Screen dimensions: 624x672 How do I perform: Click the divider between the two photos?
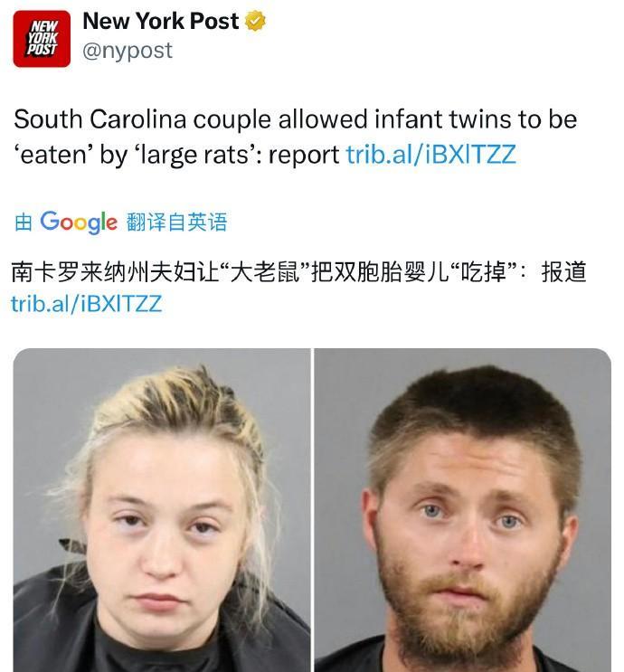coord(312,510)
